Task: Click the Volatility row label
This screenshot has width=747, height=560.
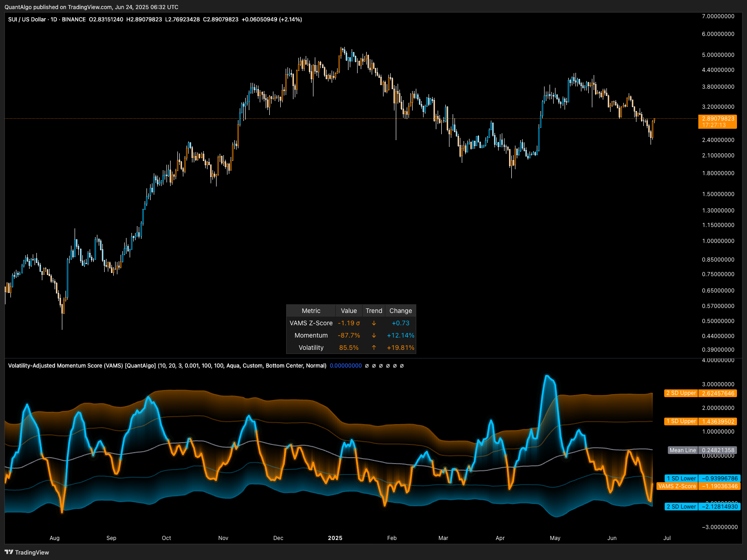Action: (311, 348)
